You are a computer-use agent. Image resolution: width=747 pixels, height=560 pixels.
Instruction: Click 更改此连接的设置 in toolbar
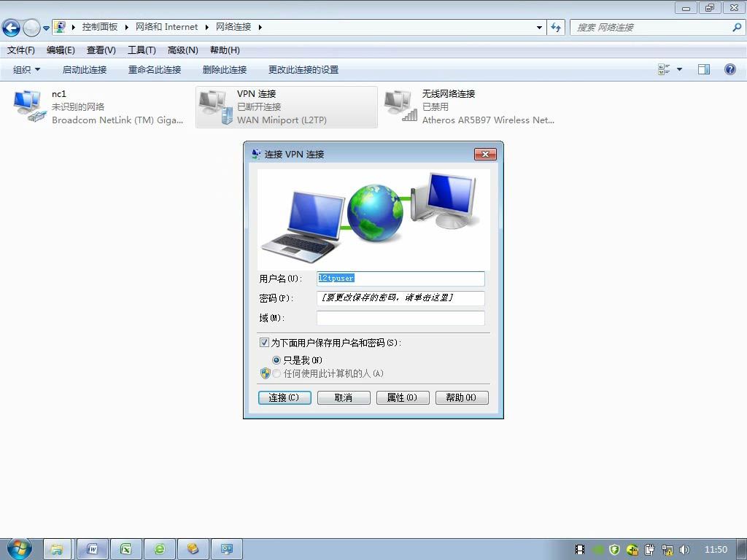click(303, 69)
